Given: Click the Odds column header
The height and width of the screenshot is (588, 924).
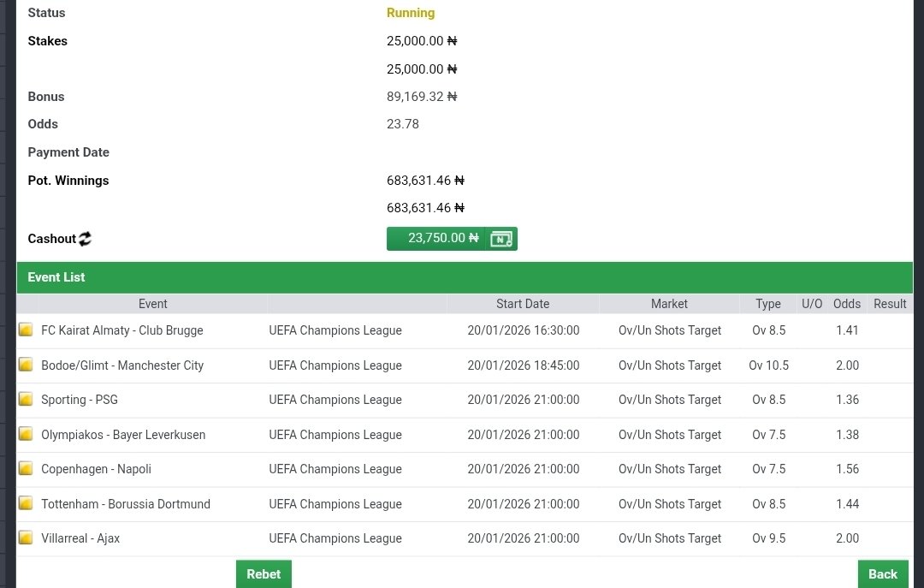Looking at the screenshot, I should (x=847, y=304).
